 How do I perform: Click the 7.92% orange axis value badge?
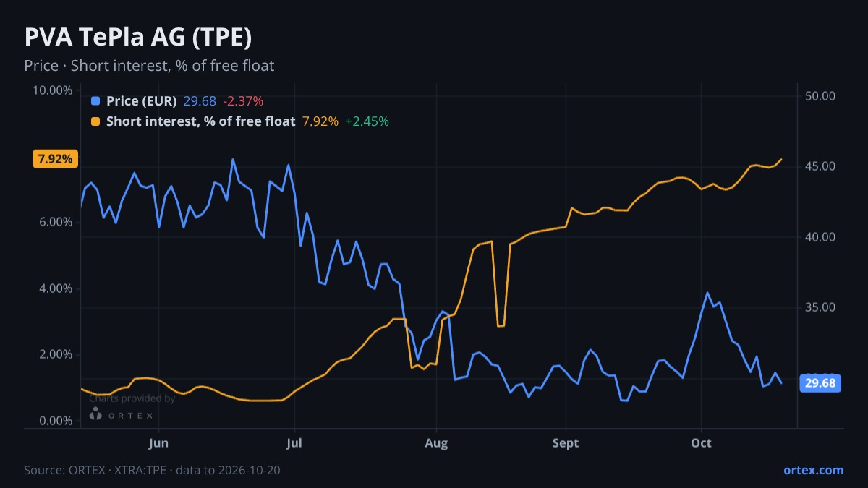[55, 159]
